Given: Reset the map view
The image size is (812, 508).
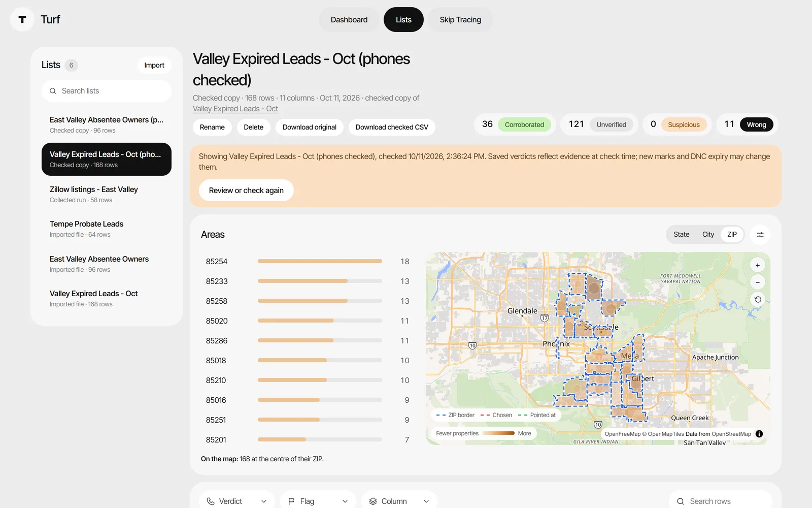Looking at the screenshot, I should tap(758, 300).
